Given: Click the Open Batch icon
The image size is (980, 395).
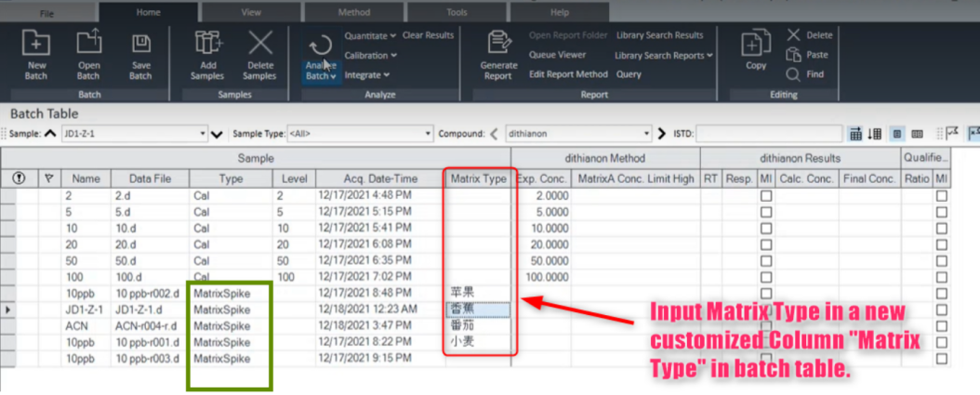Looking at the screenshot, I should 88,43.
